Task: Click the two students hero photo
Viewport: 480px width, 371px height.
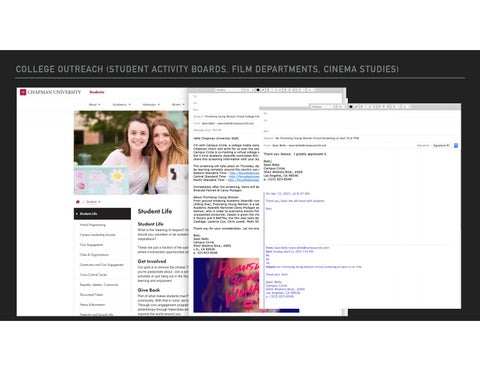Action: 131,153
